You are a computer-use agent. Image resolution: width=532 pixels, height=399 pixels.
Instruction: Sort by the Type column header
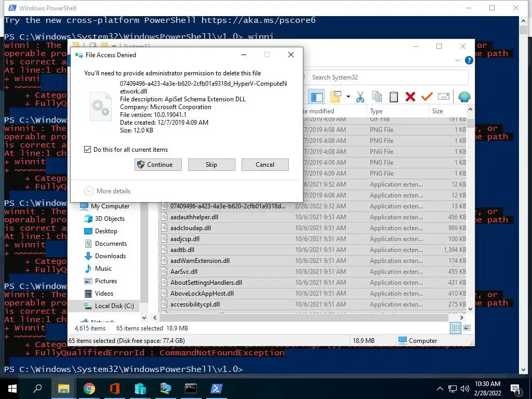click(x=396, y=111)
